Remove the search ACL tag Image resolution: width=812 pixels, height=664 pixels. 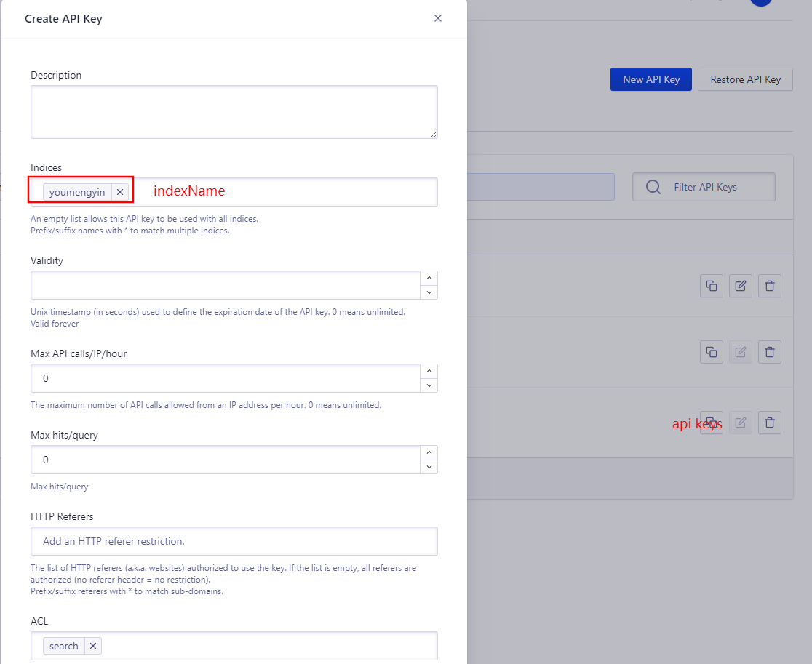pyautogui.click(x=93, y=646)
